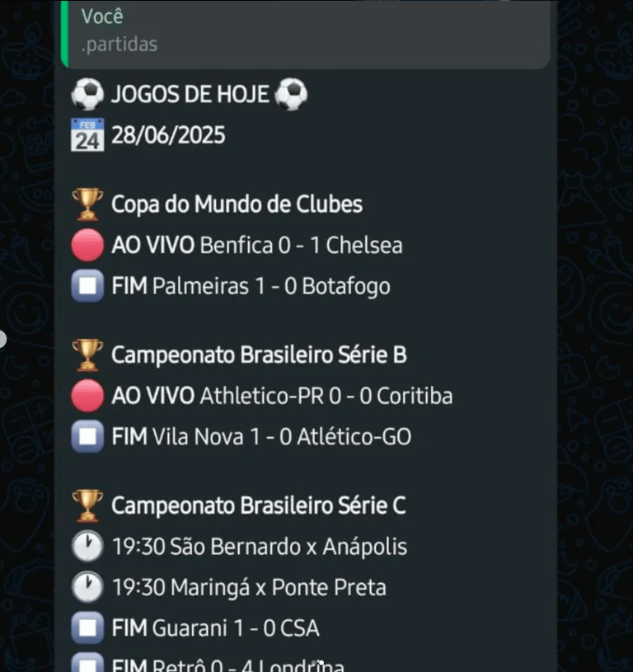This screenshot has width=633, height=672.
Task: Click the Campeonato Brasileiro Série C heading
Action: (258, 505)
